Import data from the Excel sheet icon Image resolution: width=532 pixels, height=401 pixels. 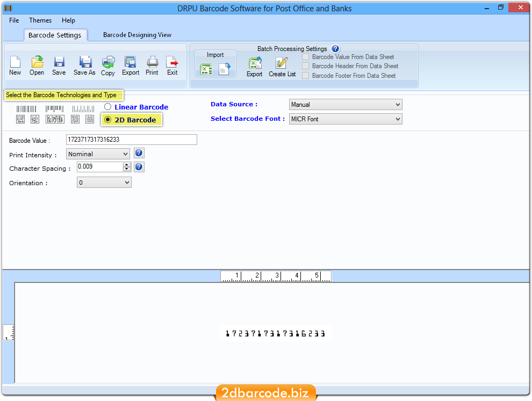point(206,69)
